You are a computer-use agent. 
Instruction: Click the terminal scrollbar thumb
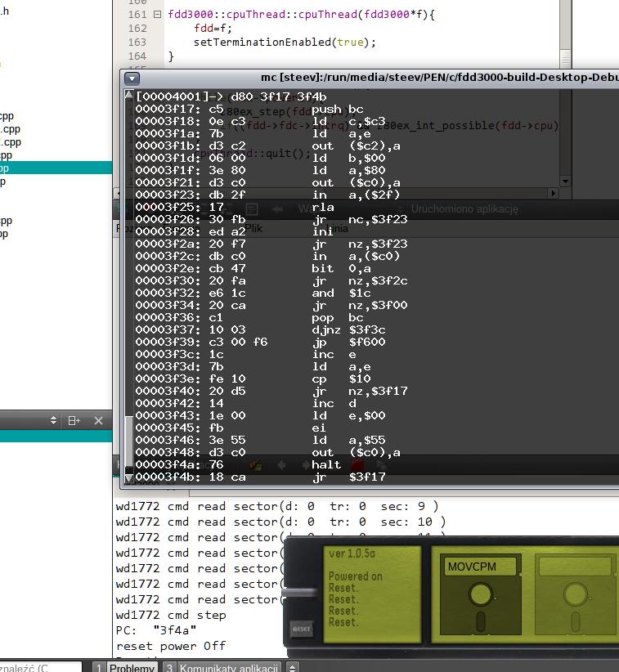(128, 441)
